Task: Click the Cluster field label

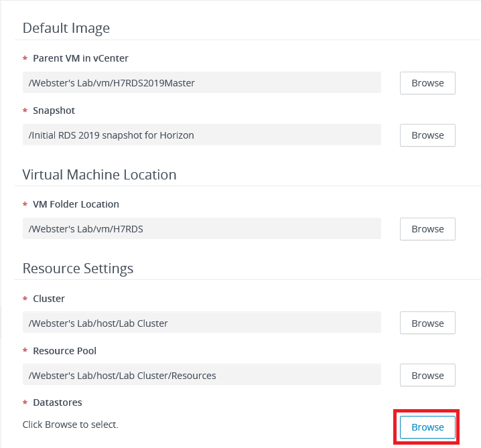Action: point(49,299)
